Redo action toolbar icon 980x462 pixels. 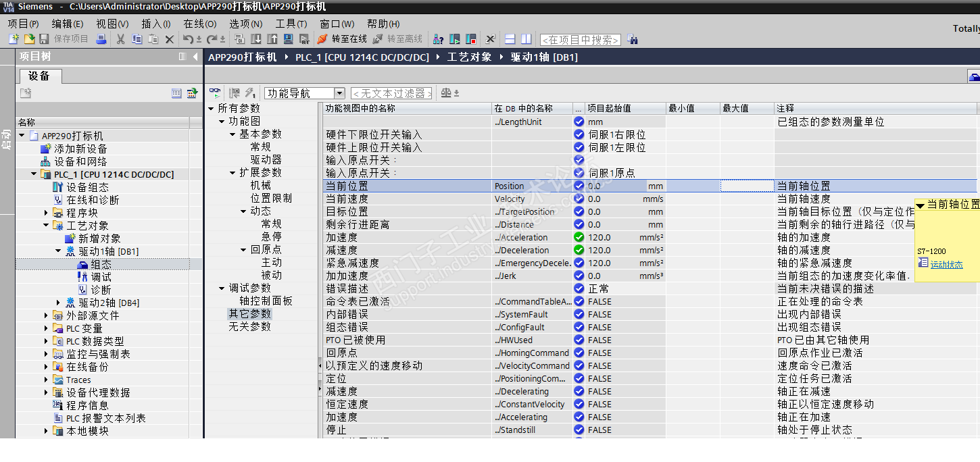coord(212,39)
